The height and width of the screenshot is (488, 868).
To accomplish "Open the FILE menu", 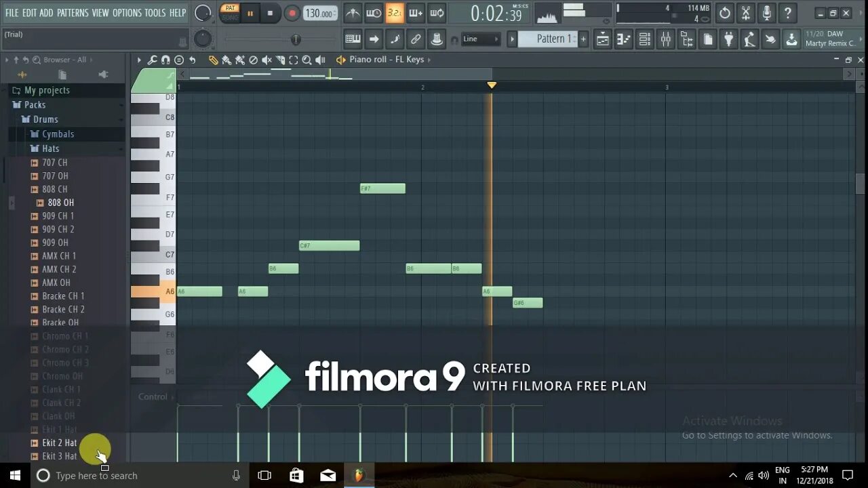I will pyautogui.click(x=12, y=13).
